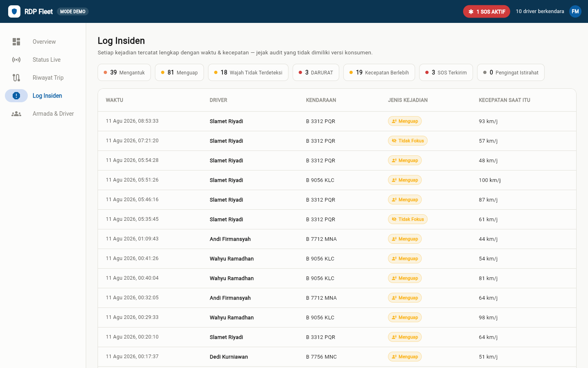Click KECEPATAN SAAT ITU column header

click(505, 100)
